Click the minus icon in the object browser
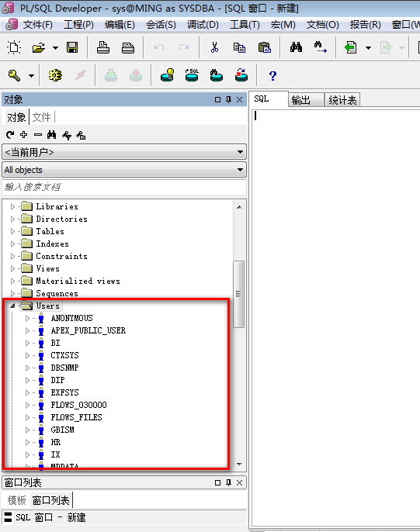The width and height of the screenshot is (420, 532). [38, 135]
